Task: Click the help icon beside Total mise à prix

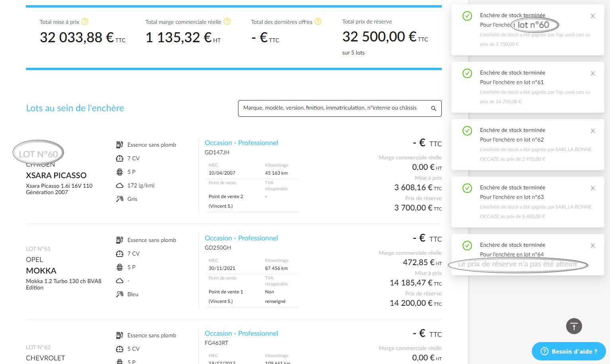Action: (85, 22)
